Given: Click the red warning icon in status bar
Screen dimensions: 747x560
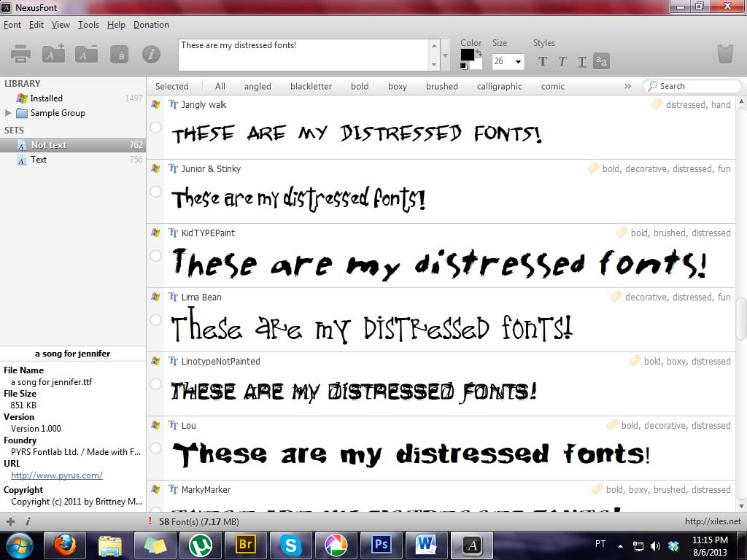Looking at the screenshot, I should (x=150, y=521).
